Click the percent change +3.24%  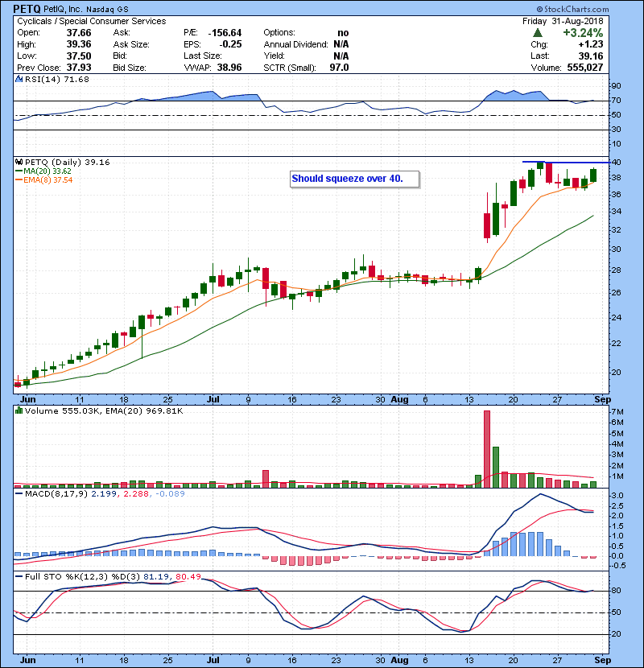click(583, 33)
